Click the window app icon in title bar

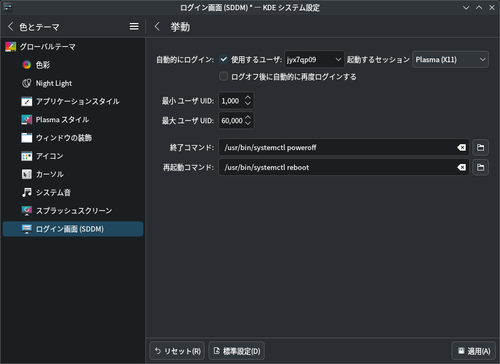pyautogui.click(x=8, y=7)
